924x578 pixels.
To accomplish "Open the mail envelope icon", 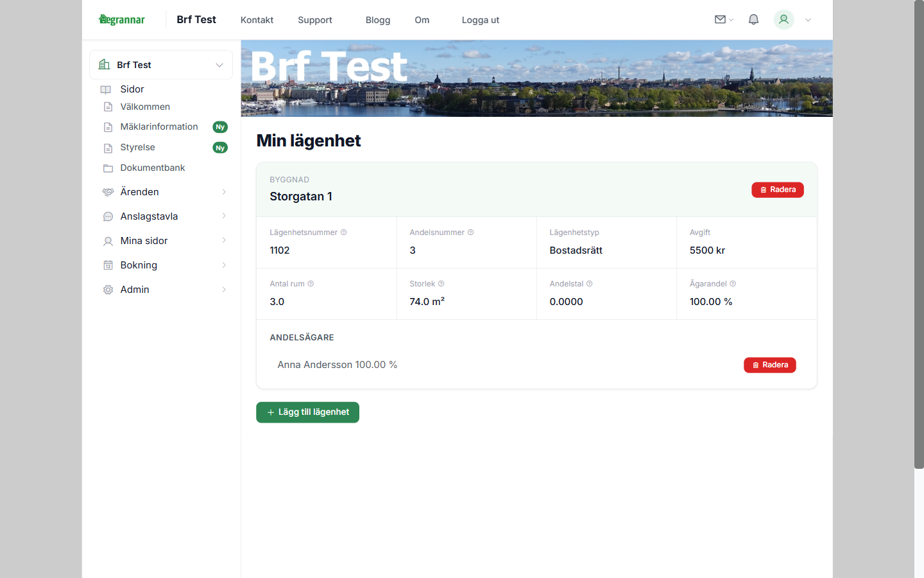I will (x=720, y=20).
